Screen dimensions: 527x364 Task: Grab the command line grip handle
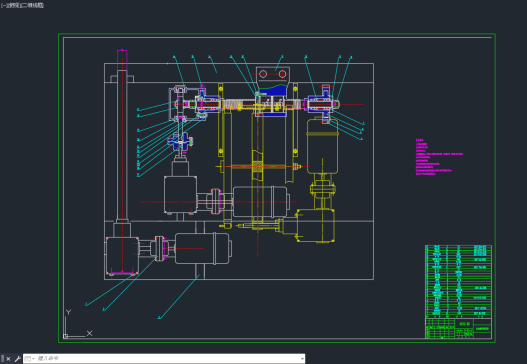pyautogui.click(x=3, y=359)
